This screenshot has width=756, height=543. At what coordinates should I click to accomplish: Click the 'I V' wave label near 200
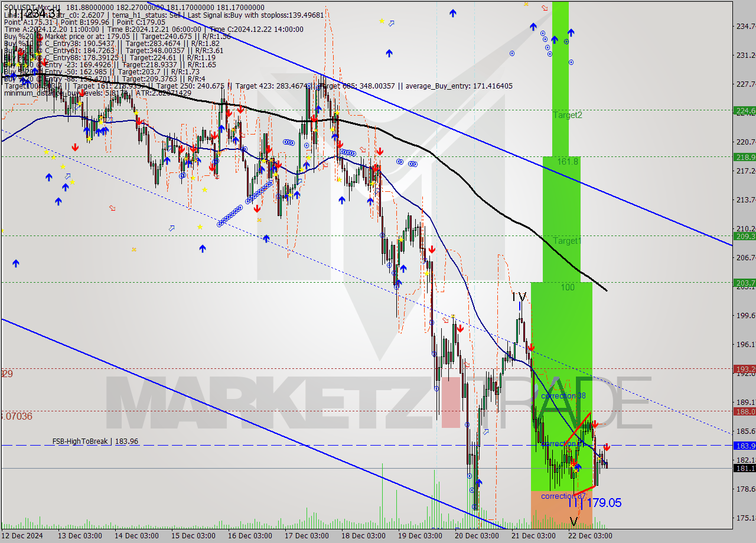tap(519, 297)
